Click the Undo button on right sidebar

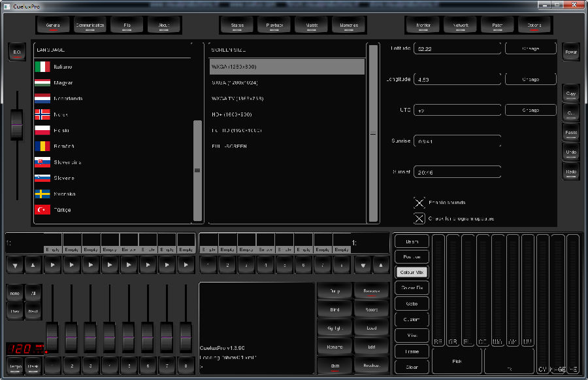(x=571, y=152)
